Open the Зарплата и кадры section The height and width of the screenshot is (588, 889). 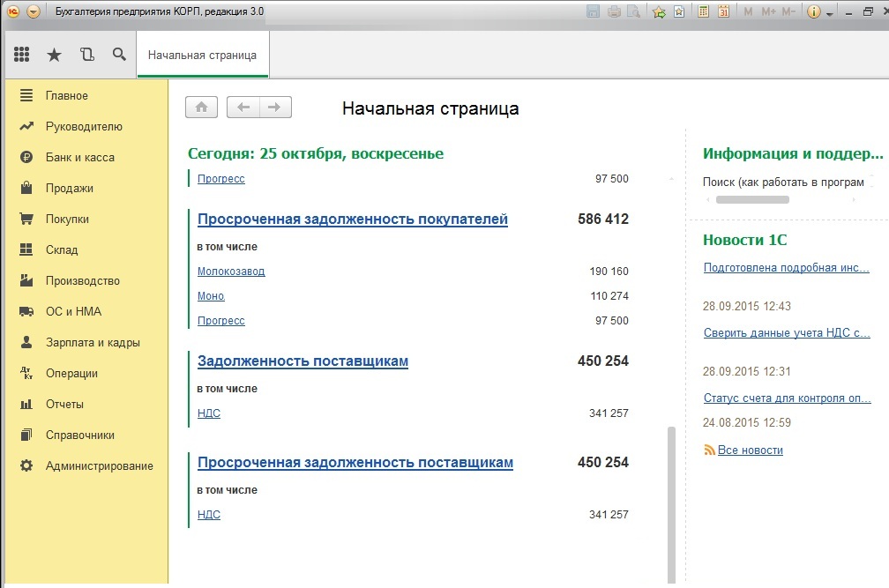point(93,343)
